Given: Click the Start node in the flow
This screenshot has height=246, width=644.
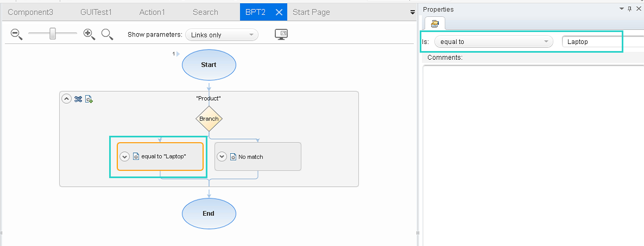Looking at the screenshot, I should [209, 65].
